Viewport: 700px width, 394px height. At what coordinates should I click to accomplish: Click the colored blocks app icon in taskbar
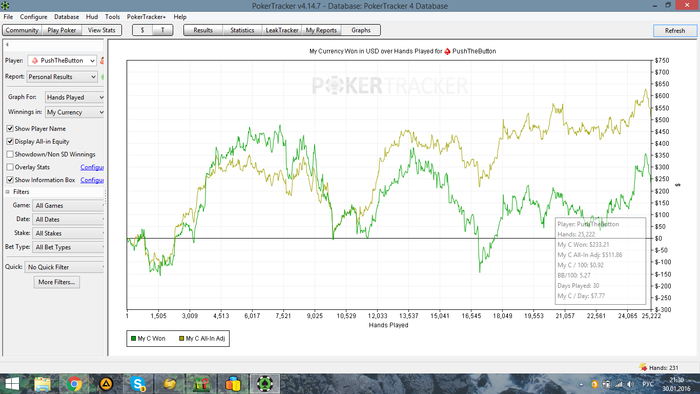tap(233, 384)
